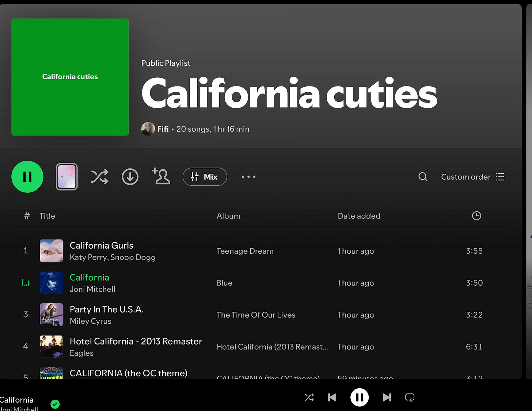The height and width of the screenshot is (411, 532).
Task: Open the Eagles artist link
Action: [x=81, y=353]
